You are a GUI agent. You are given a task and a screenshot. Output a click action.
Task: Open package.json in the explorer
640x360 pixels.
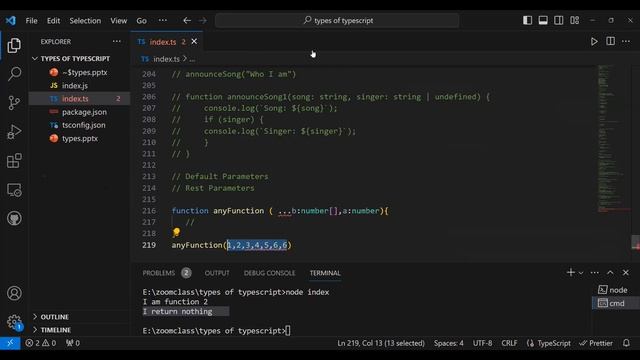(x=80, y=112)
